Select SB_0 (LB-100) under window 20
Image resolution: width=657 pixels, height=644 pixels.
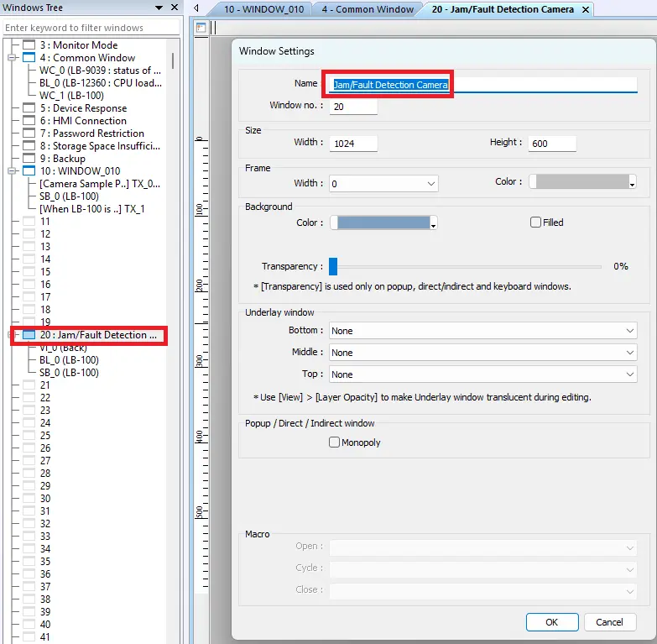(x=69, y=372)
